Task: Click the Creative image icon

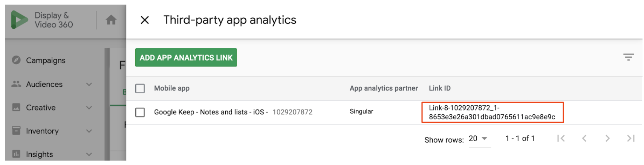Action: click(16, 107)
